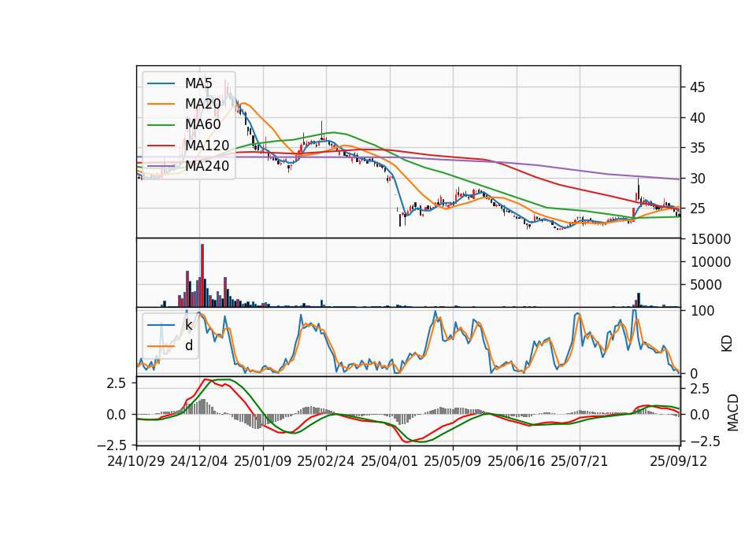Click the 25/06/16 date label
756x543 pixels.
click(517, 461)
